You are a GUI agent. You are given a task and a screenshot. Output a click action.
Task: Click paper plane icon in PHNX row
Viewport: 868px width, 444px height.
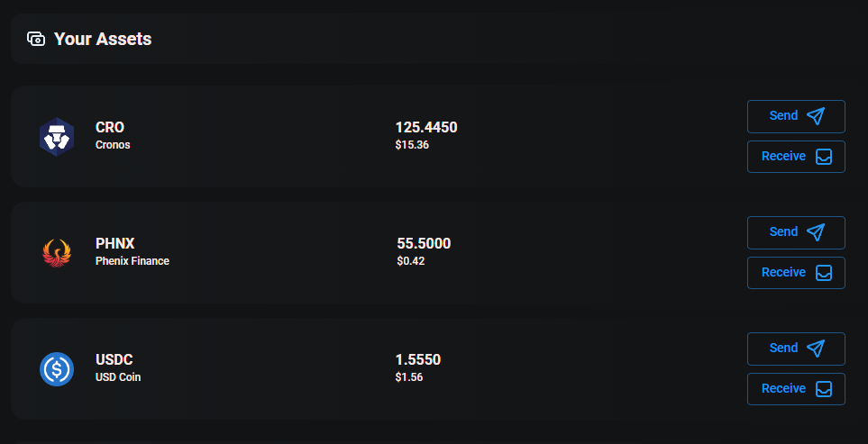pos(816,232)
